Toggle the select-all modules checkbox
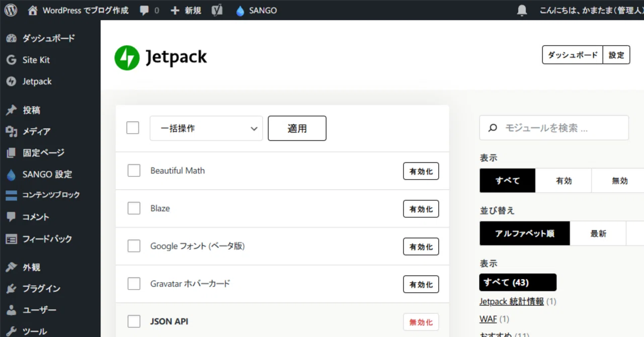 tap(133, 128)
